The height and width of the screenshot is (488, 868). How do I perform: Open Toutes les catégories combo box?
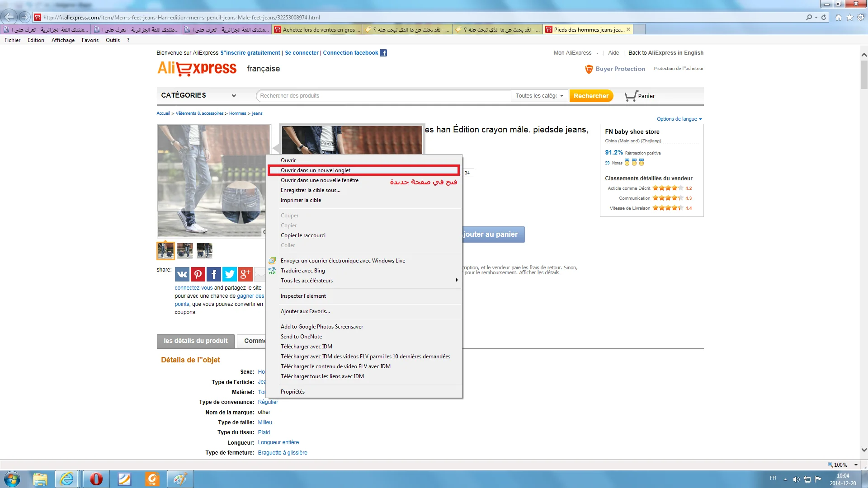click(539, 96)
